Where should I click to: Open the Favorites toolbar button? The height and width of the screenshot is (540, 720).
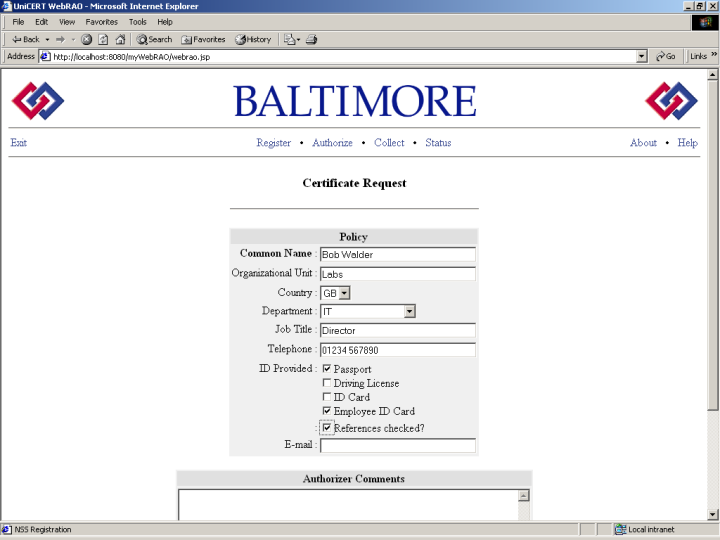pyautogui.click(x=203, y=39)
